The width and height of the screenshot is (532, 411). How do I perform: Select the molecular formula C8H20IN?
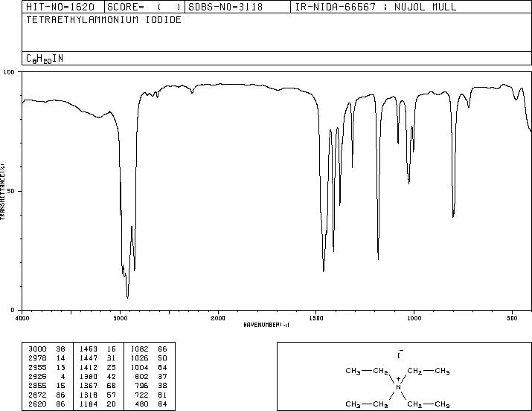click(45, 59)
